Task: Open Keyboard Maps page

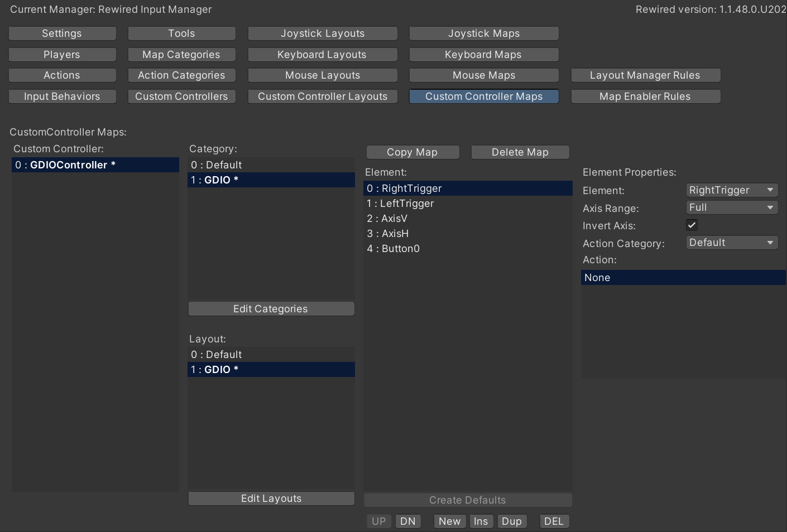Action: [484, 55]
